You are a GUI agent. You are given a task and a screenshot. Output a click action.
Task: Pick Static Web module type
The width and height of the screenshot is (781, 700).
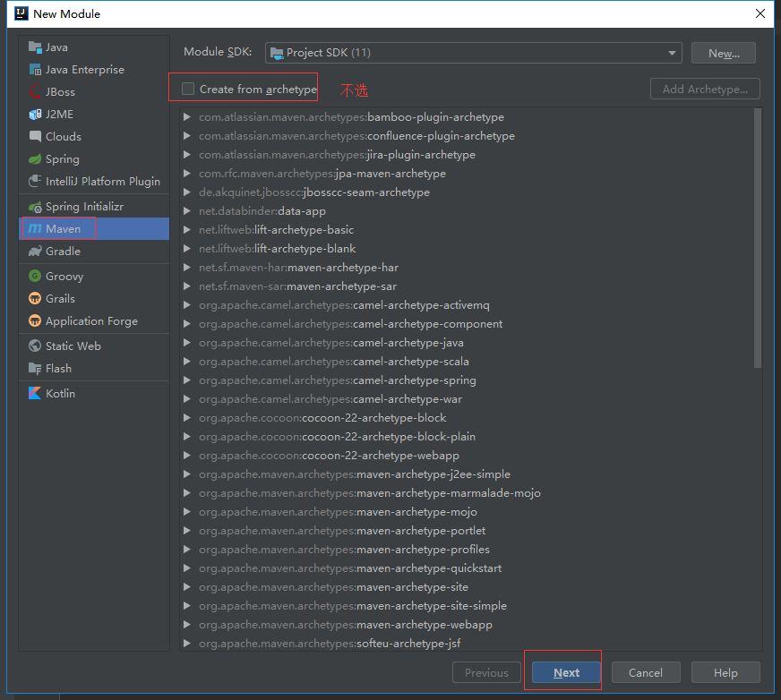tap(94, 346)
